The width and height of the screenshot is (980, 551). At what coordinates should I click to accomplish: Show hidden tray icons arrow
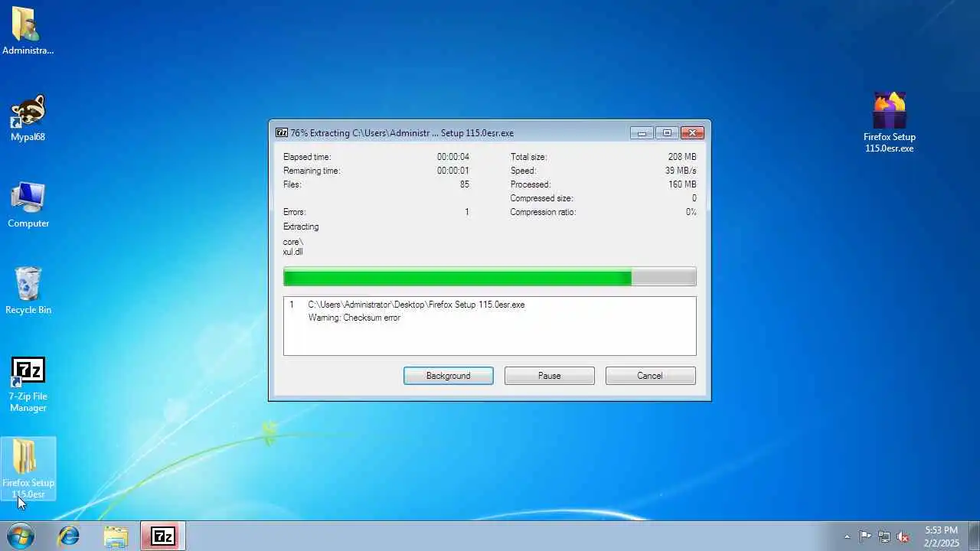[847, 536]
